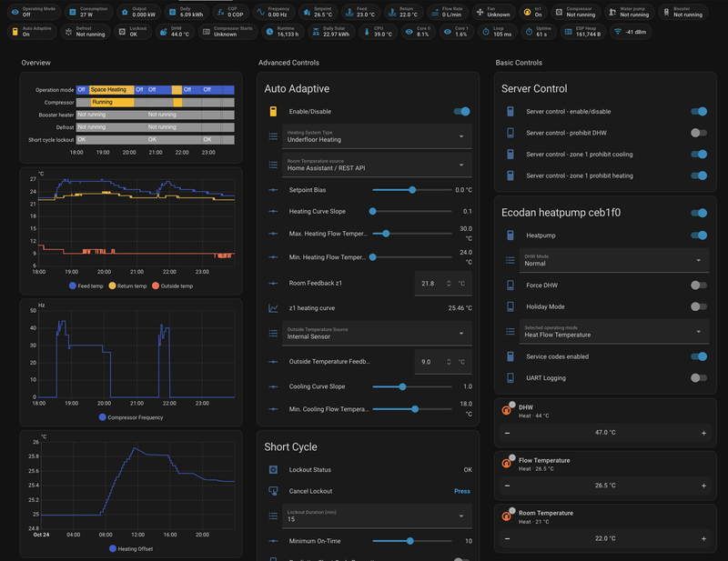Click Room Feedback z1 value field
This screenshot has height=561, width=728.
coord(443,283)
